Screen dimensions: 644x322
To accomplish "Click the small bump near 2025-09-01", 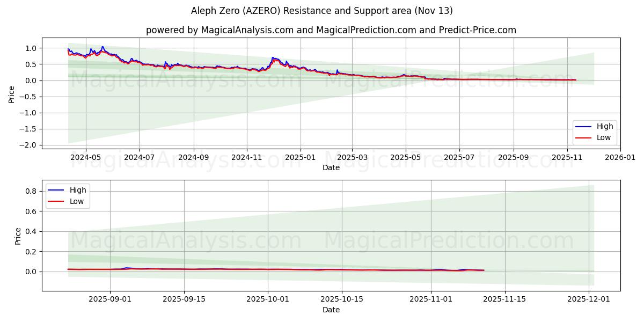I will [x=127, y=267].
